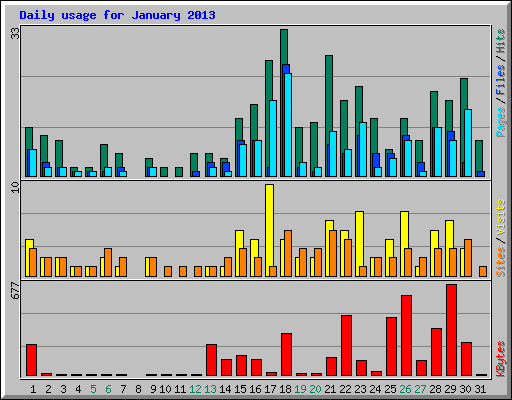Click the red KBytes bar for day 25
The image size is (512, 400).
point(391,347)
